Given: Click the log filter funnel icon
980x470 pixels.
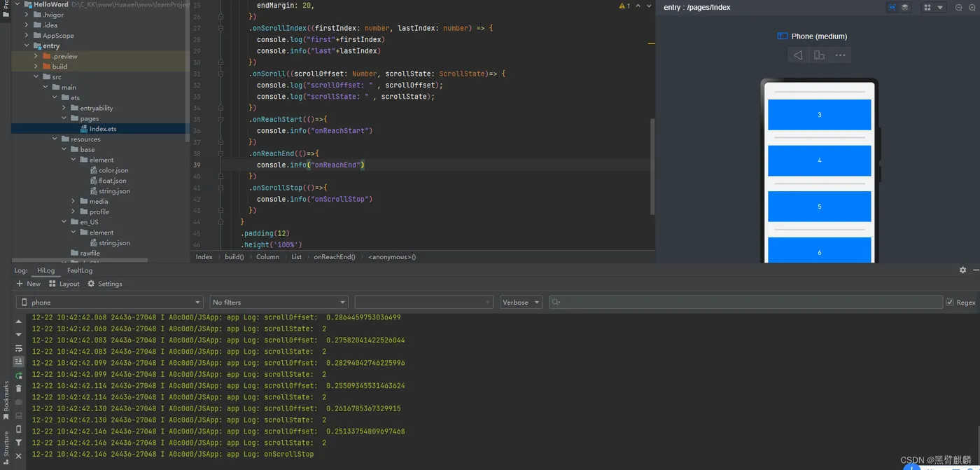Looking at the screenshot, I should click(19, 443).
